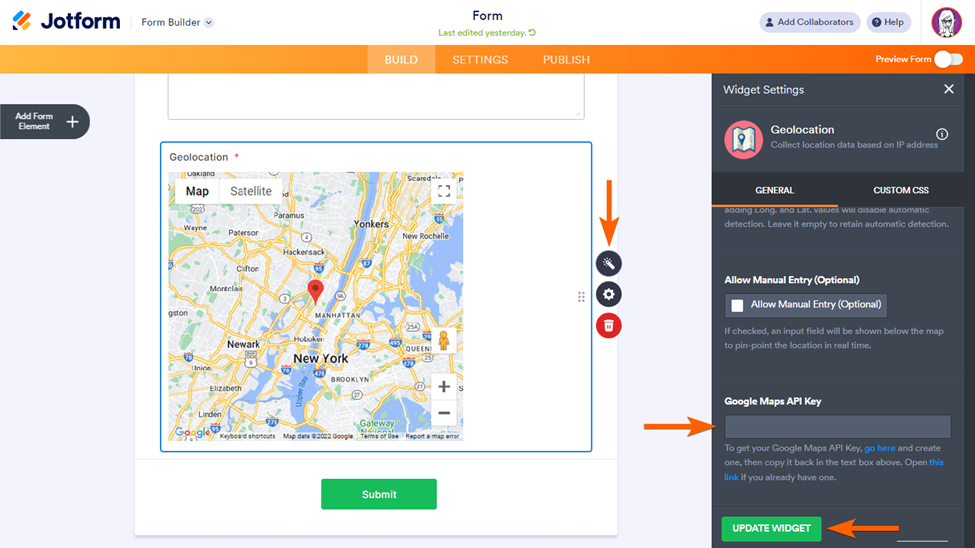Click the Google logo on map

tap(192, 432)
